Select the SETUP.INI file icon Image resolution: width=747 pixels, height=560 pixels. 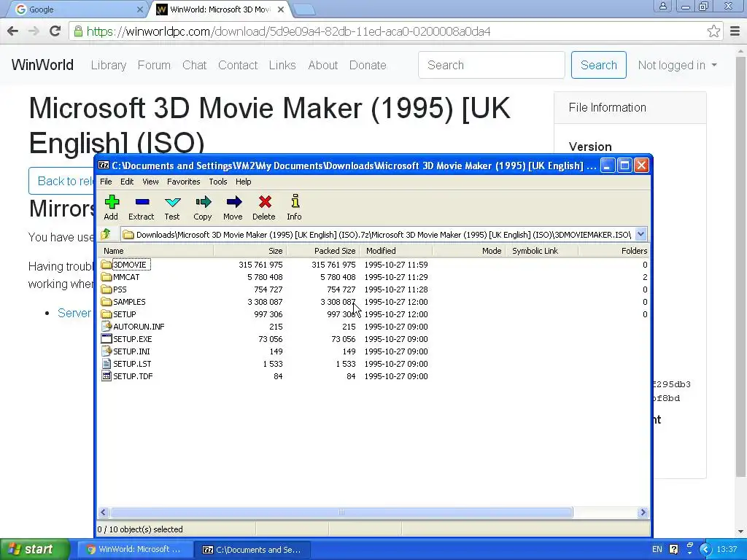tap(107, 351)
